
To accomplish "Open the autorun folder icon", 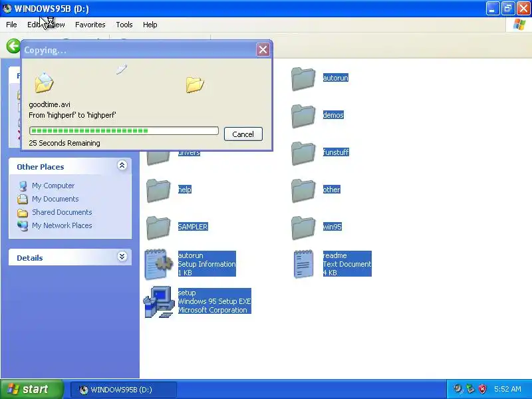I will pos(303,78).
